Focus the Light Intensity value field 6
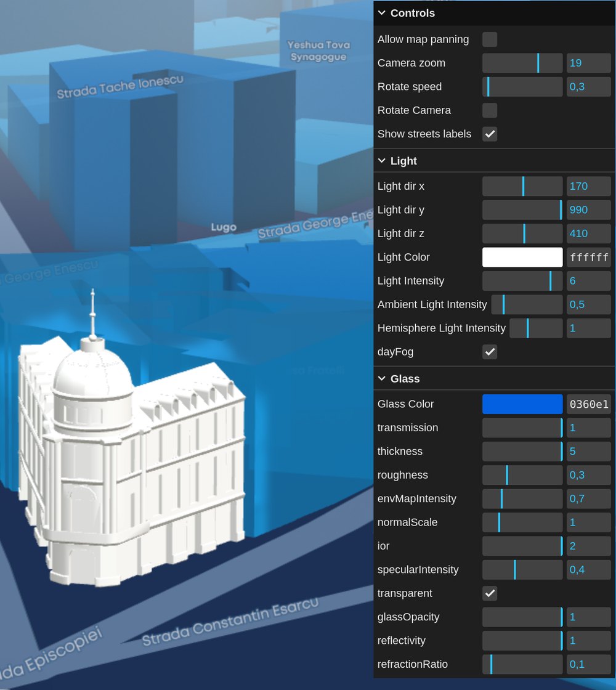This screenshot has height=690, width=616. [x=589, y=281]
